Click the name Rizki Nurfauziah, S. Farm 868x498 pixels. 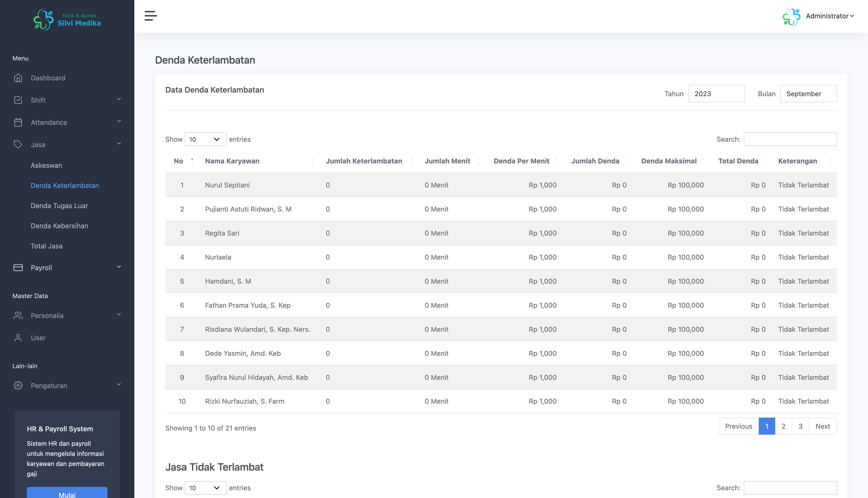tap(245, 401)
